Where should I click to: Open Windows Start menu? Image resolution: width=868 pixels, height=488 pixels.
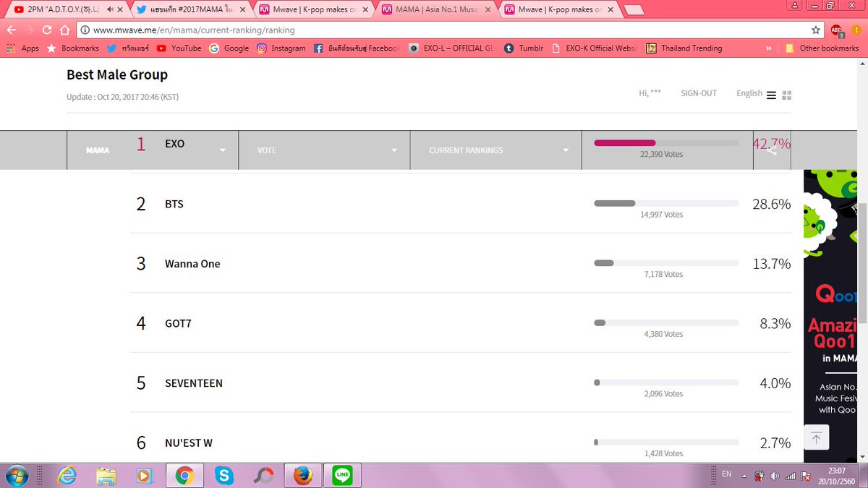click(16, 475)
